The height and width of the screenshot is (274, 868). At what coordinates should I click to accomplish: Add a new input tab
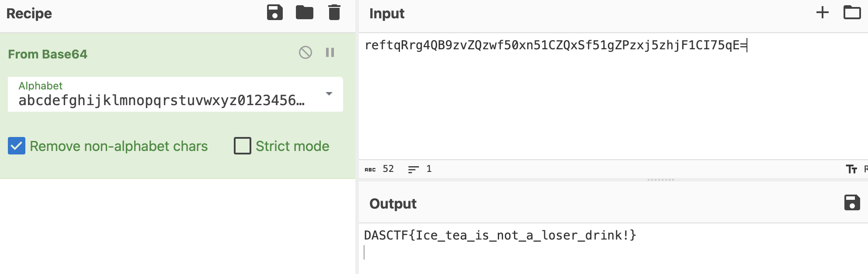tap(822, 13)
